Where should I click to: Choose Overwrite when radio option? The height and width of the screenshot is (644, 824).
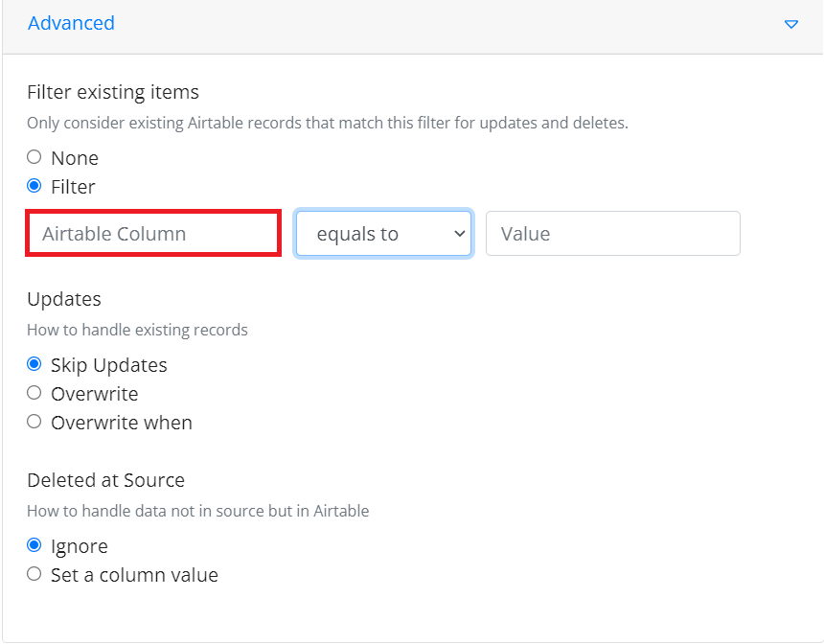click(34, 422)
